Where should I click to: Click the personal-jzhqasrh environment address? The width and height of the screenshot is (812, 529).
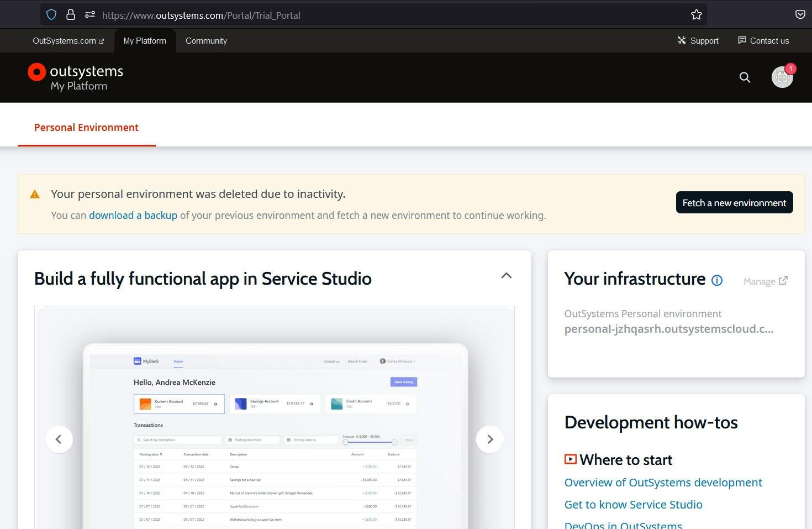point(669,329)
